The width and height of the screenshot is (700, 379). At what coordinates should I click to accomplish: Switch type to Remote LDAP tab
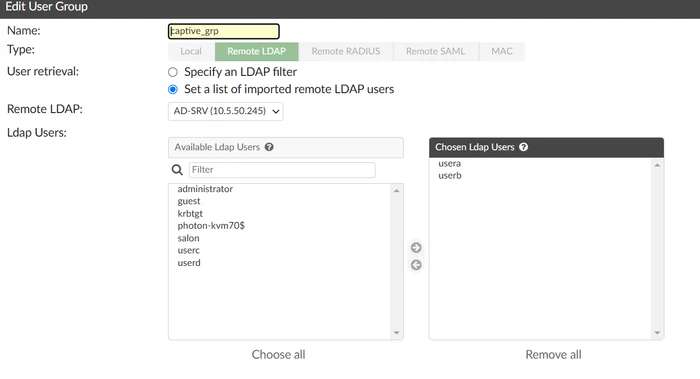tap(257, 51)
